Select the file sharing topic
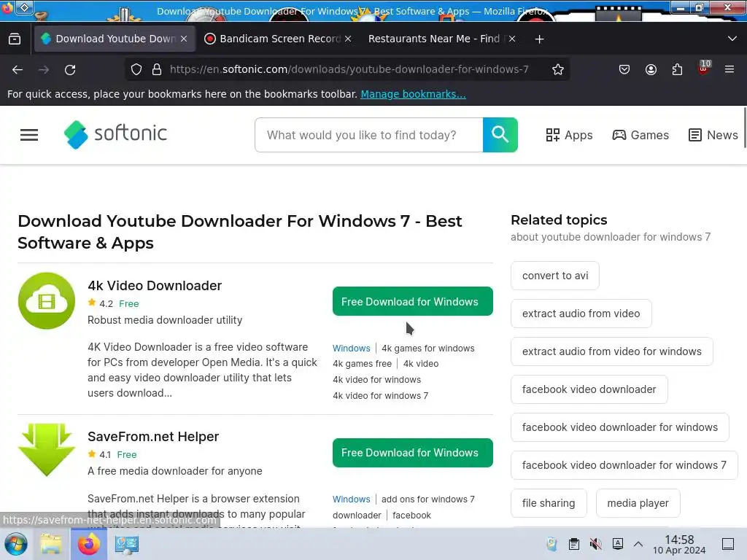Screen dimensions: 747x560 coord(549,503)
